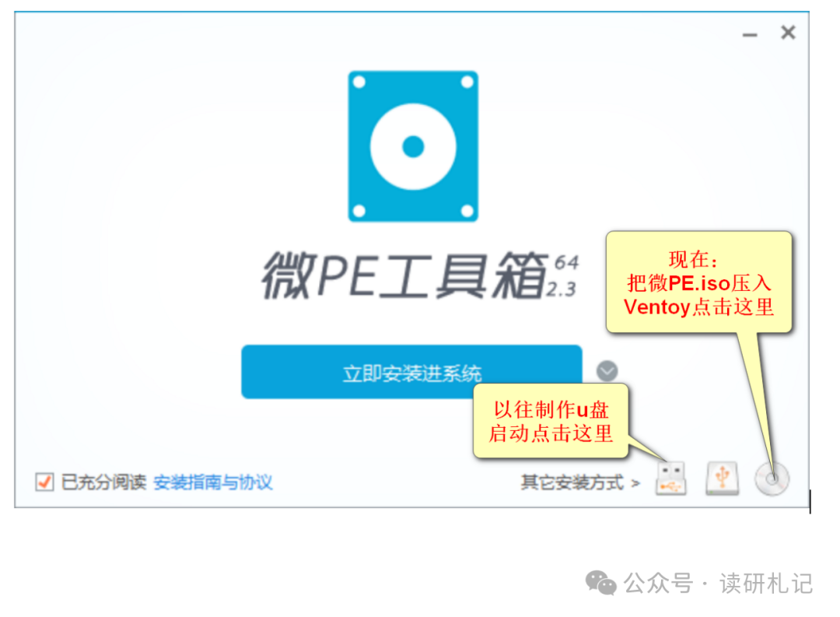Start install with 立即安装进系统 button
This screenshot has height=617, width=840.
click(411, 372)
